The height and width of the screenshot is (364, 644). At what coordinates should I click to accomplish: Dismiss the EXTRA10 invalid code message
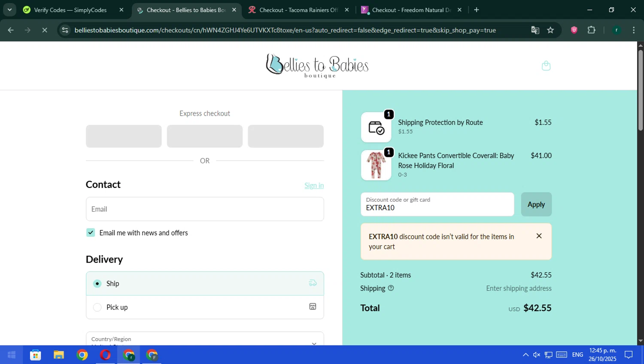tap(539, 236)
